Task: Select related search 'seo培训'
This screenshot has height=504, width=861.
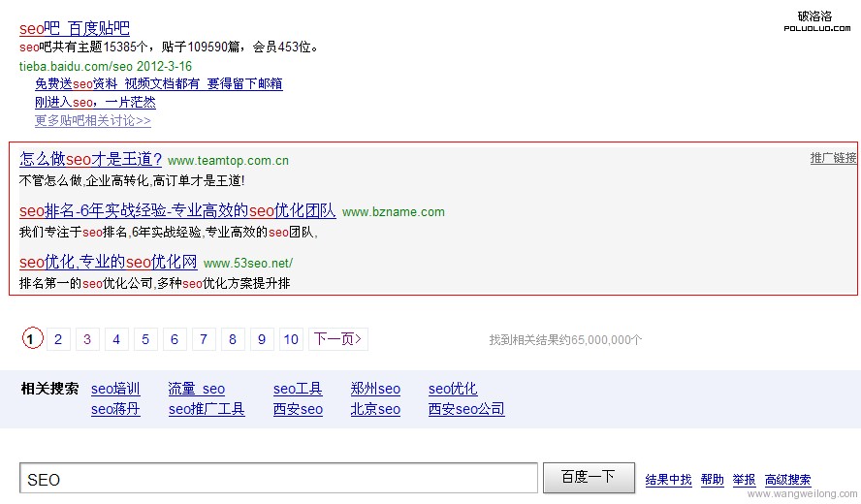Action: coord(115,389)
